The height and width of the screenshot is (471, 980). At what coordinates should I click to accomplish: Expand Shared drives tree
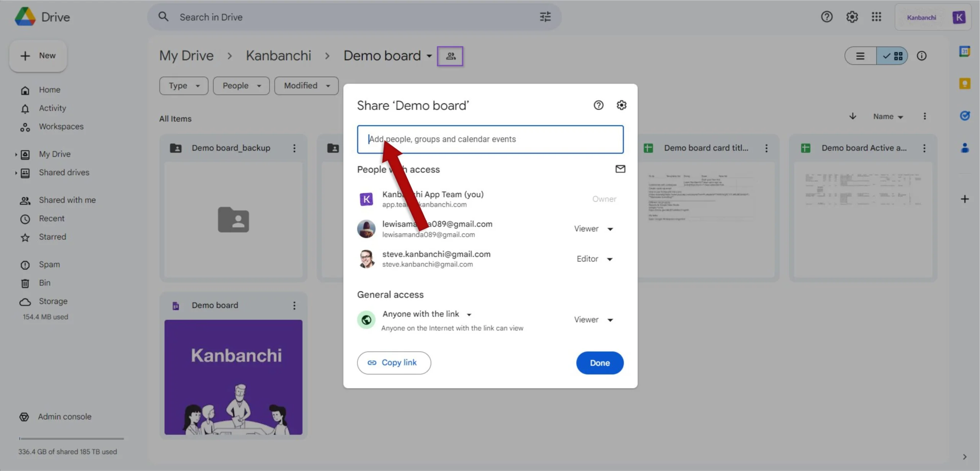[x=16, y=173]
